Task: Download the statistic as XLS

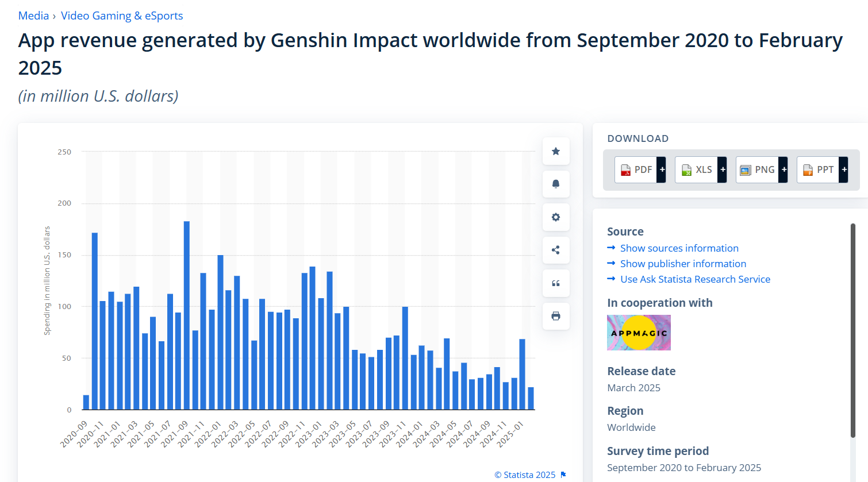Action: [697, 169]
